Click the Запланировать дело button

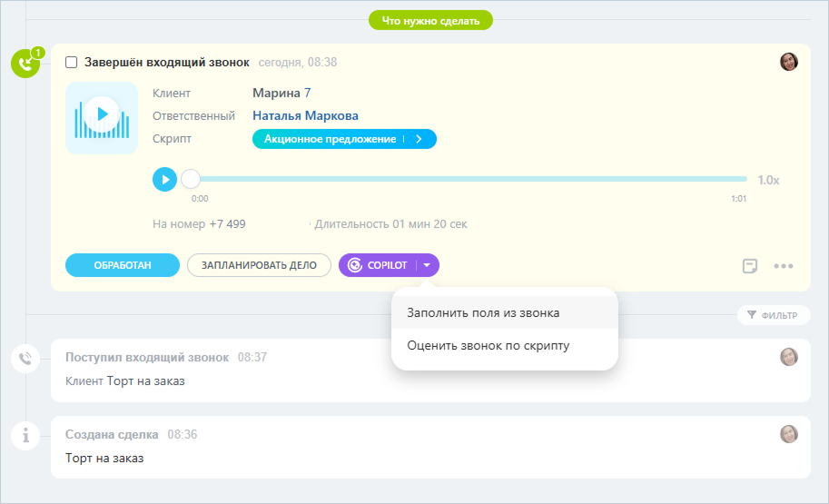(259, 265)
